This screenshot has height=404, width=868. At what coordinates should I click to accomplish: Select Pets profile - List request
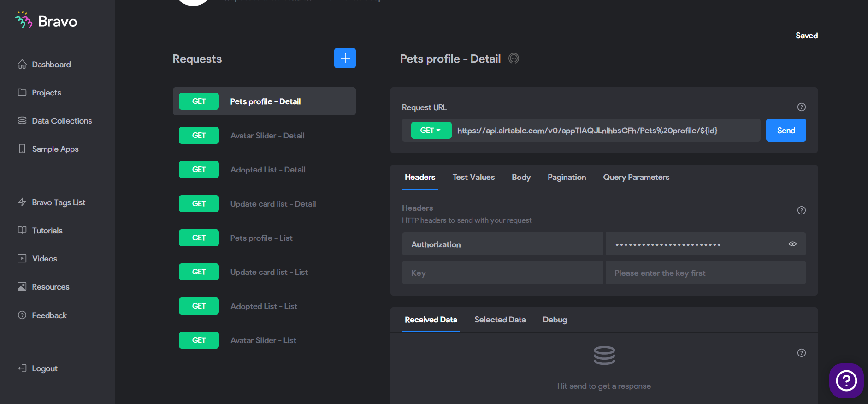[x=264, y=238]
